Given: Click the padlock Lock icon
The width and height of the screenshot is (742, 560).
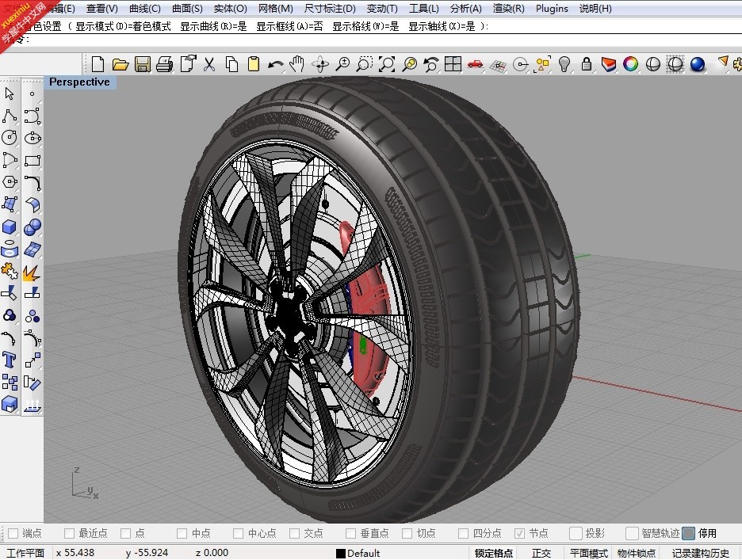Looking at the screenshot, I should [587, 64].
